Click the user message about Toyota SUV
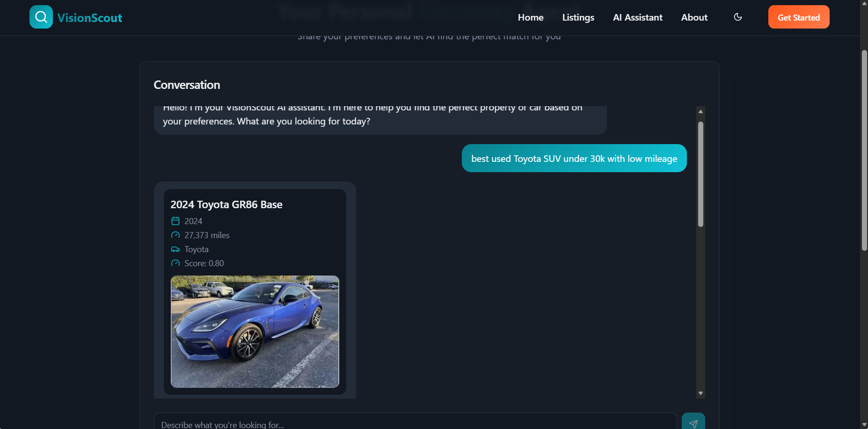This screenshot has height=429, width=868. 574,158
